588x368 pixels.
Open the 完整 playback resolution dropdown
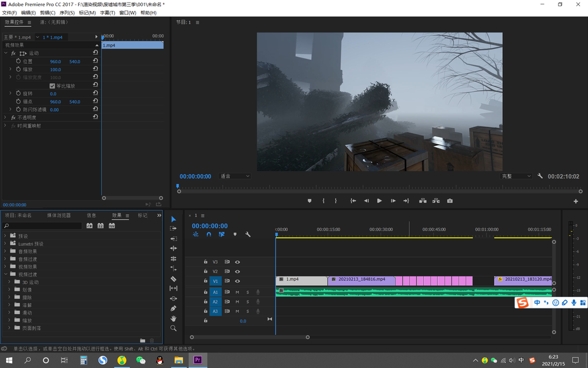pos(516,176)
